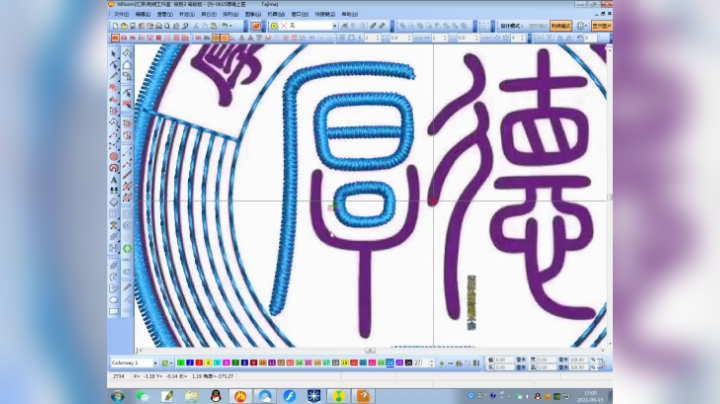The width and height of the screenshot is (720, 404).
Task: Select the arrow Select Object tool
Action: (114, 54)
